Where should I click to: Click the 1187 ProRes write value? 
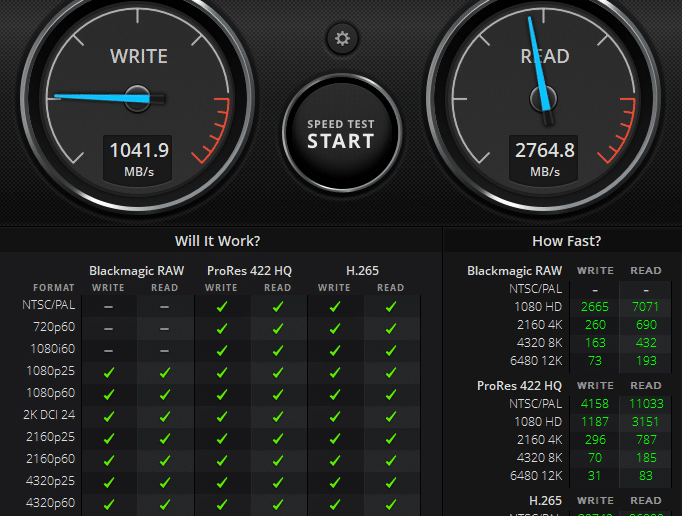tap(595, 422)
